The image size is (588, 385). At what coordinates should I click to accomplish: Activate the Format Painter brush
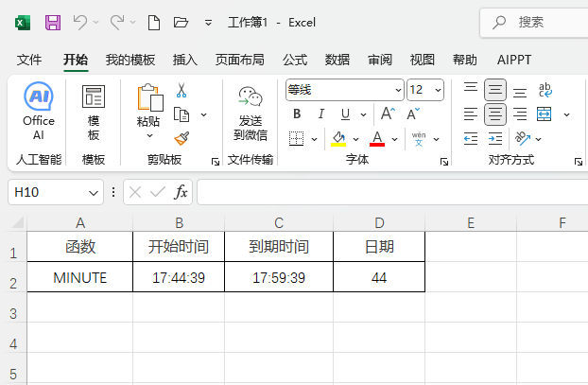pyautogui.click(x=182, y=138)
